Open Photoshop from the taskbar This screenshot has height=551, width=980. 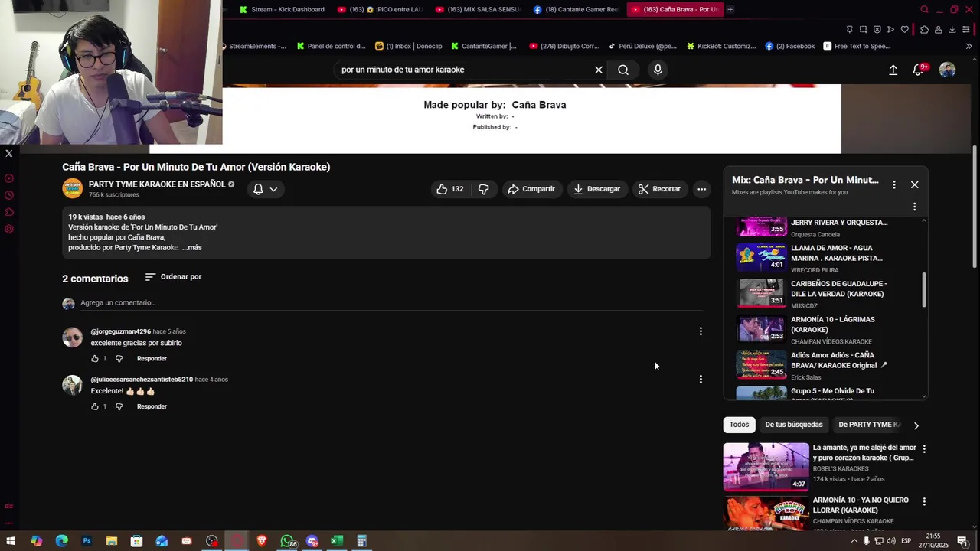click(x=87, y=541)
